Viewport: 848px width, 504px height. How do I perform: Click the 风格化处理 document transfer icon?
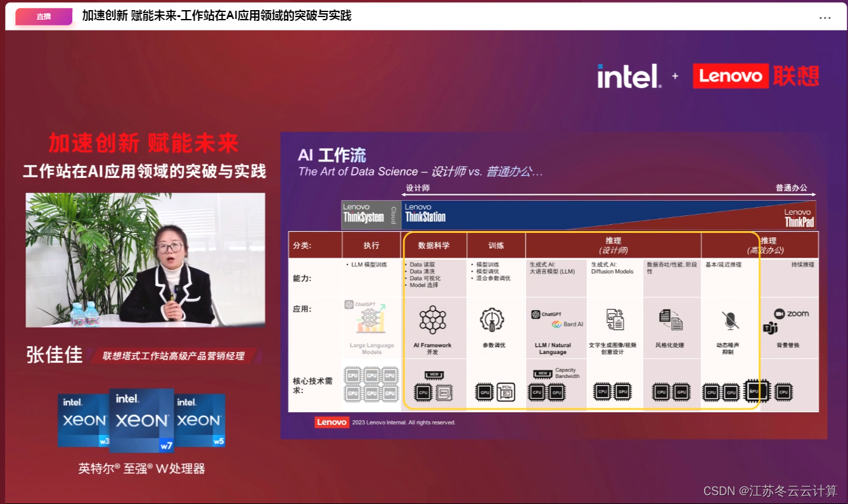[x=671, y=320]
